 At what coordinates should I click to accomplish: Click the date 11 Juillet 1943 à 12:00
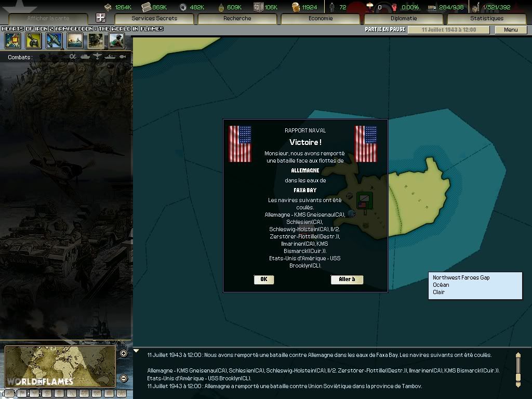448,30
